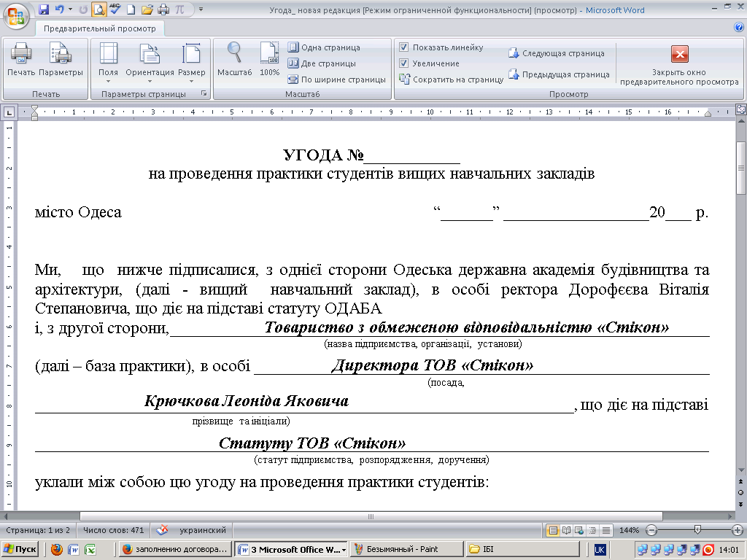Click previous page double-arrow on scrollbar
Image resolution: width=747 pixels, height=560 pixels.
click(741, 482)
